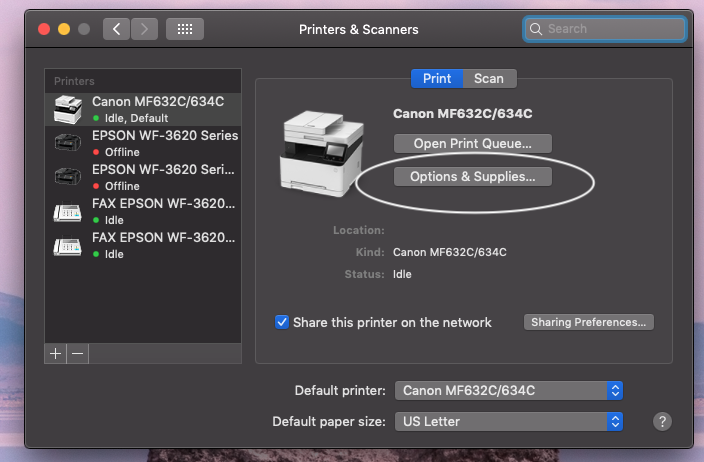Go forward with the right chevron button
The image size is (704, 462).
coord(144,29)
